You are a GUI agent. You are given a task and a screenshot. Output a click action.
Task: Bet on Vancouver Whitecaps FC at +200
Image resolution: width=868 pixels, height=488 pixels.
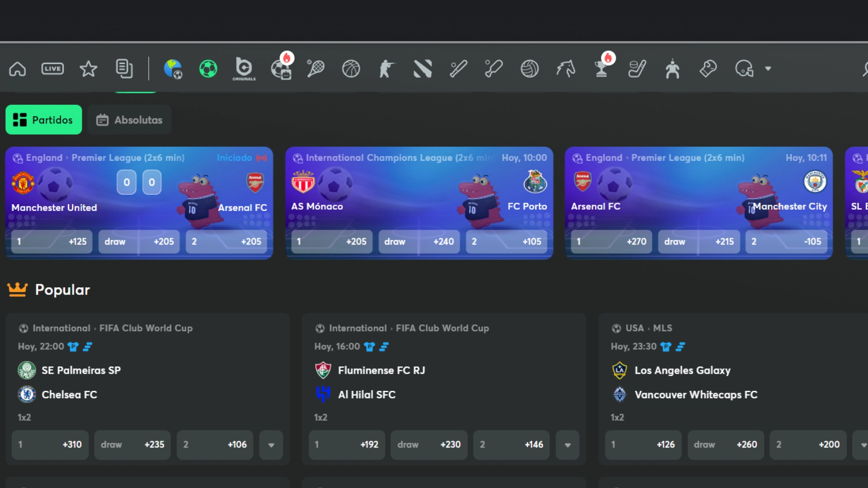pos(808,445)
